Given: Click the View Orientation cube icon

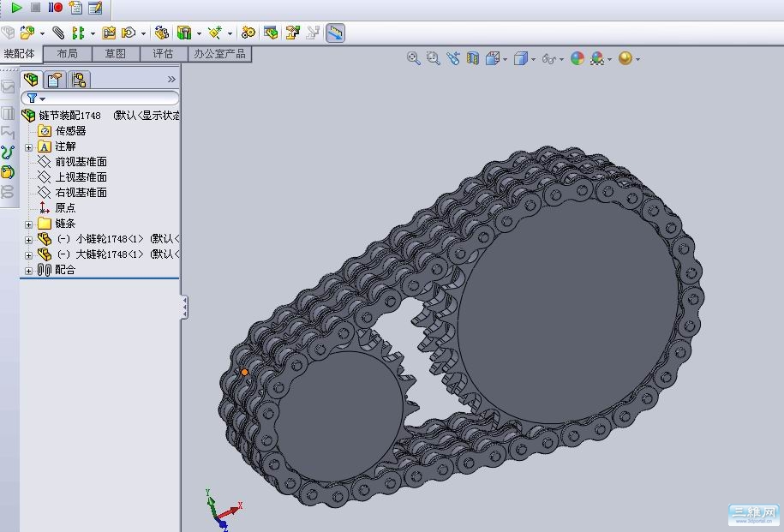Looking at the screenshot, I should pos(493,58).
